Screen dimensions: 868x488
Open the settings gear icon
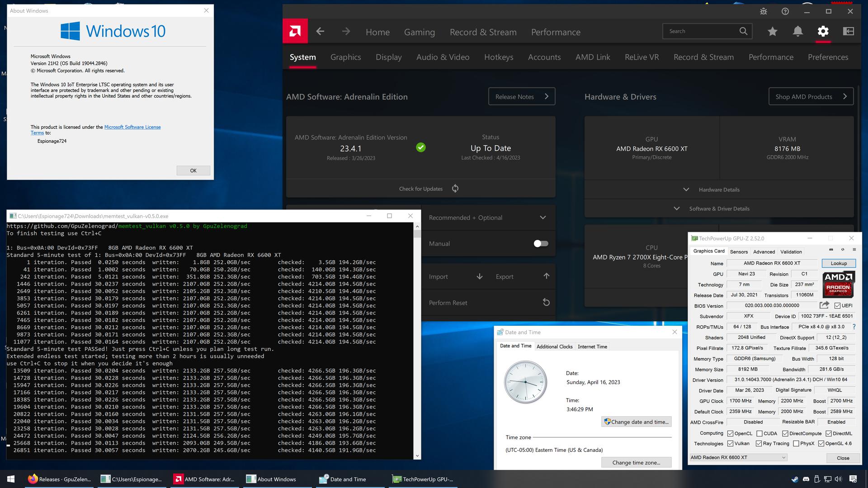pos(823,31)
